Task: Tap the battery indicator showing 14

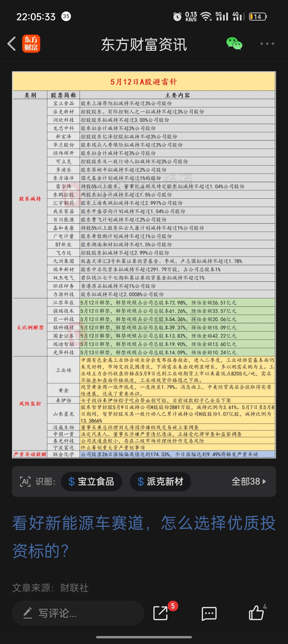Action: point(258,17)
